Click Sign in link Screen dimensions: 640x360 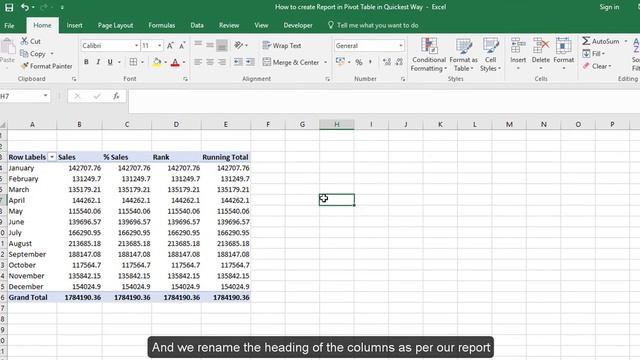[609, 7]
